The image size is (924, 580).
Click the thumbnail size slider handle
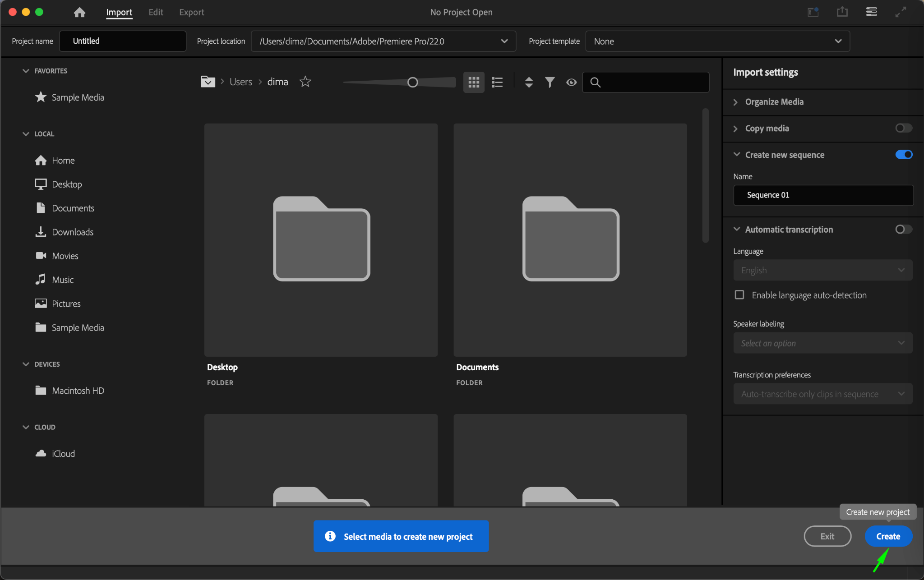pos(412,82)
